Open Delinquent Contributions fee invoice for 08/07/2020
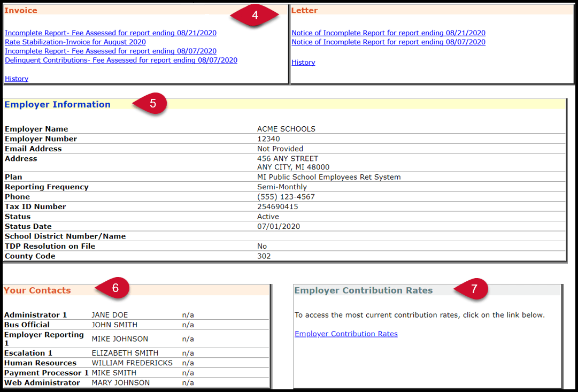This screenshot has width=578, height=392. [121, 60]
